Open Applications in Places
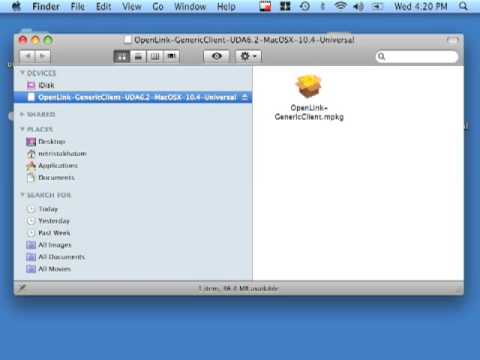Viewport: 480px width, 360px height. coord(52,166)
